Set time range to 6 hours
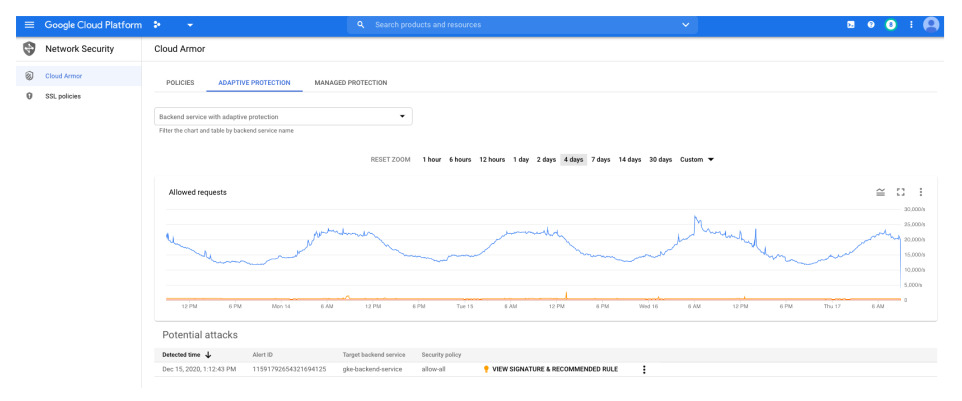This screenshot has height=401, width=962. [460, 159]
